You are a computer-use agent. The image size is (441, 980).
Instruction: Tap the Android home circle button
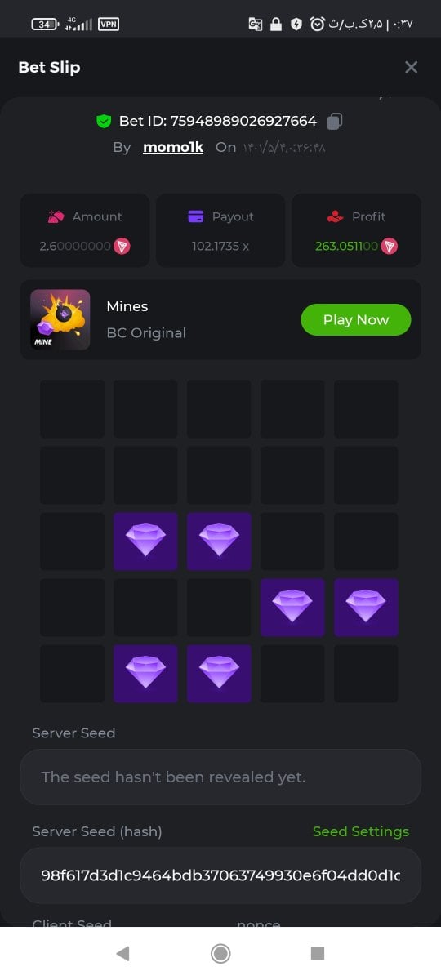point(220,953)
